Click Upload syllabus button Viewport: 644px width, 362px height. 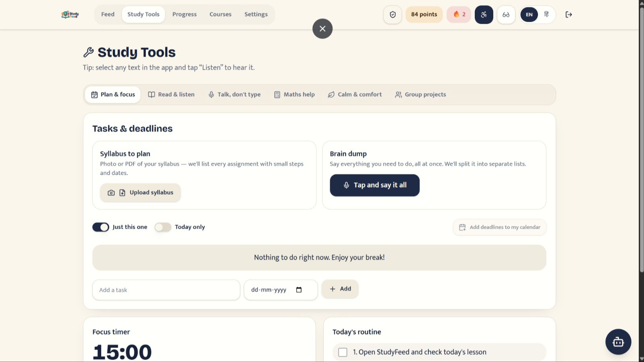tap(141, 193)
